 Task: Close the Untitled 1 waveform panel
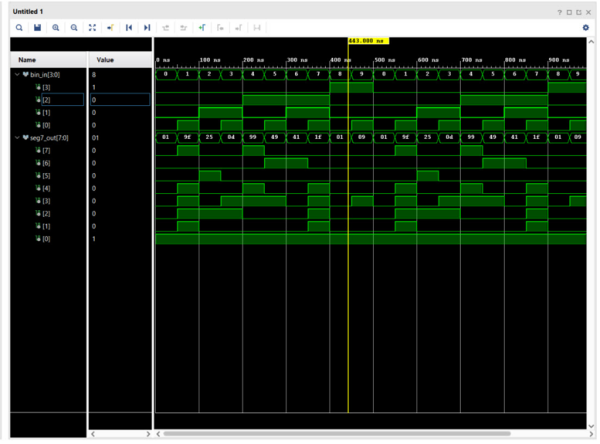tap(589, 12)
